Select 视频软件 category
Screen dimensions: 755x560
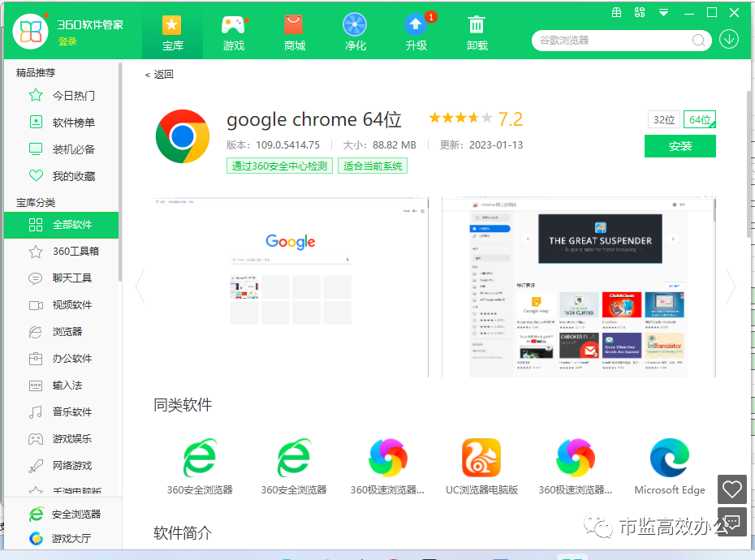62,305
